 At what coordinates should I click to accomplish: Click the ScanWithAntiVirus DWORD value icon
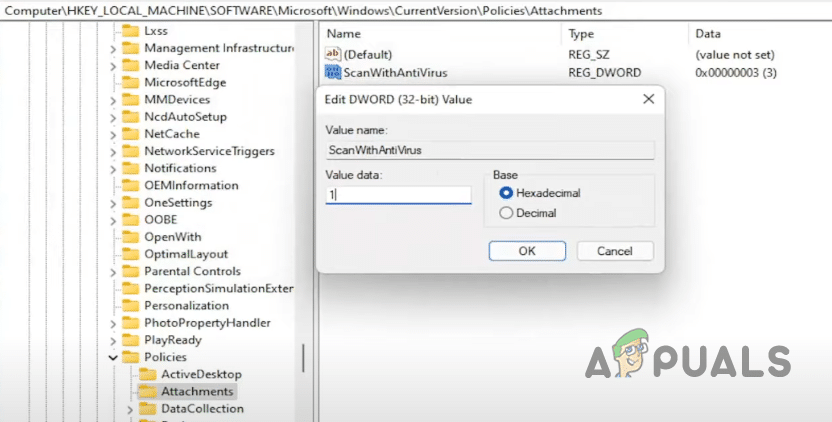pyautogui.click(x=333, y=72)
